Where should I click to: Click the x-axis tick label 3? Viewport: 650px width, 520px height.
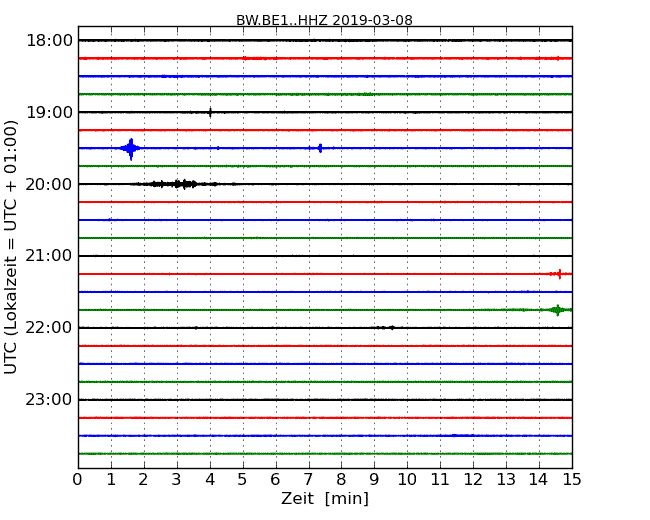tap(177, 479)
